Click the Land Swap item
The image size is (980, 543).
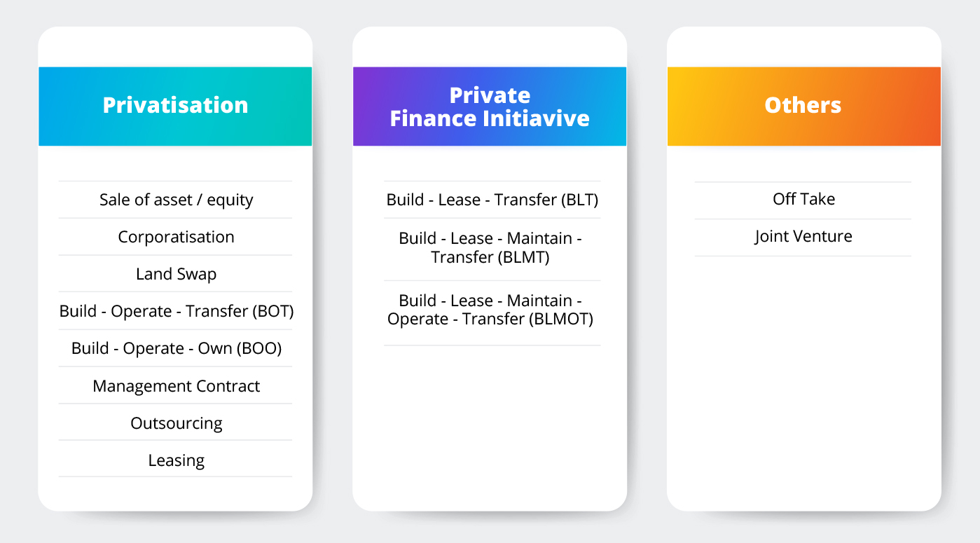pyautogui.click(x=176, y=274)
